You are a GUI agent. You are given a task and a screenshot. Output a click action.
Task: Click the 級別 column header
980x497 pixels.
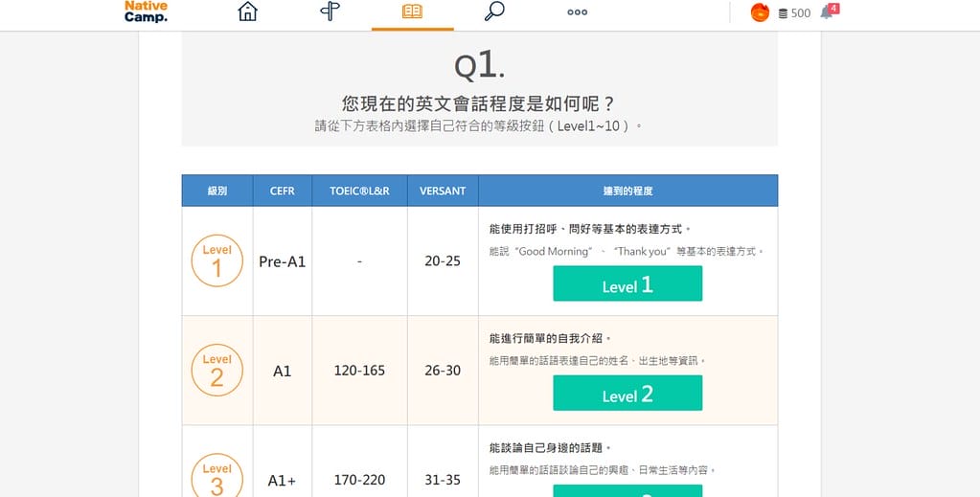pyautogui.click(x=217, y=191)
